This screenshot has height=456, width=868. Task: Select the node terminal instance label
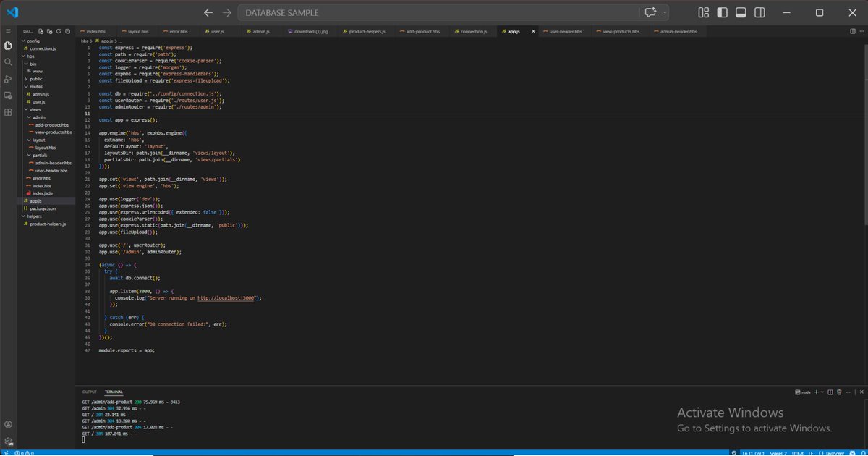pyautogui.click(x=801, y=392)
